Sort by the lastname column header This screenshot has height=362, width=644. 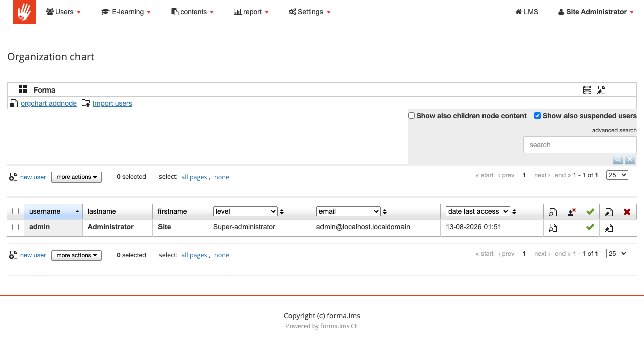[x=117, y=211]
